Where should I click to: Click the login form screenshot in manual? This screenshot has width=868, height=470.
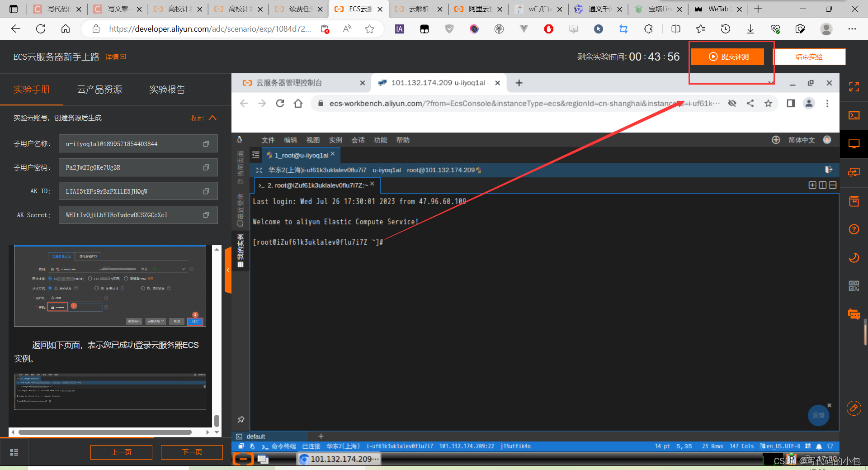click(x=110, y=286)
